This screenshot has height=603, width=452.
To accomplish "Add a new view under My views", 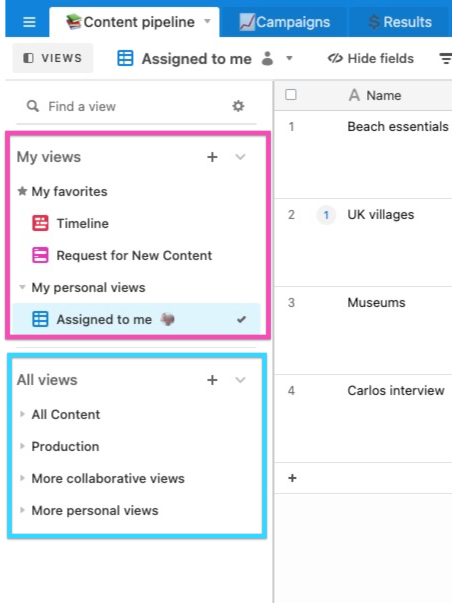I will tap(212, 157).
